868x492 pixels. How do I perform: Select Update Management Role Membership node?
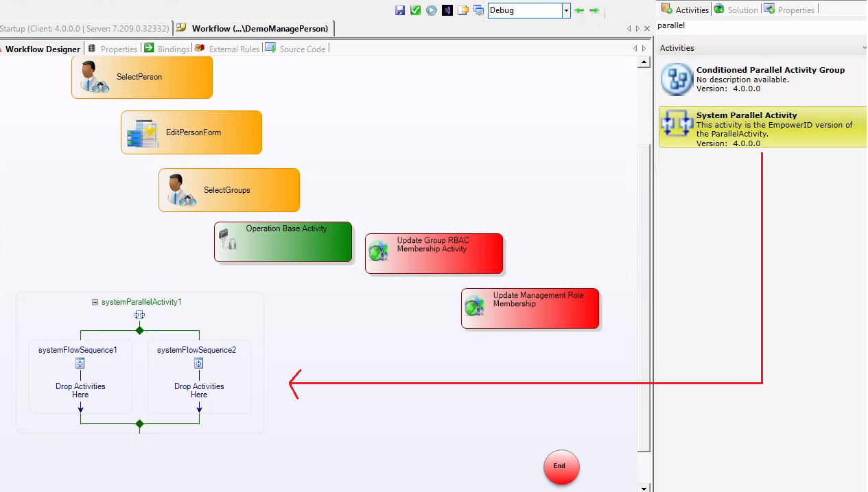pos(530,308)
